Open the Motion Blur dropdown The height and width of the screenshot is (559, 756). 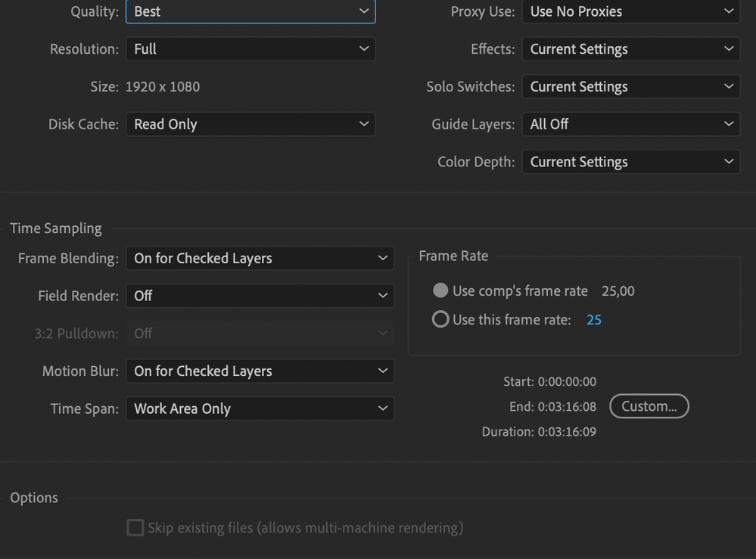point(260,371)
